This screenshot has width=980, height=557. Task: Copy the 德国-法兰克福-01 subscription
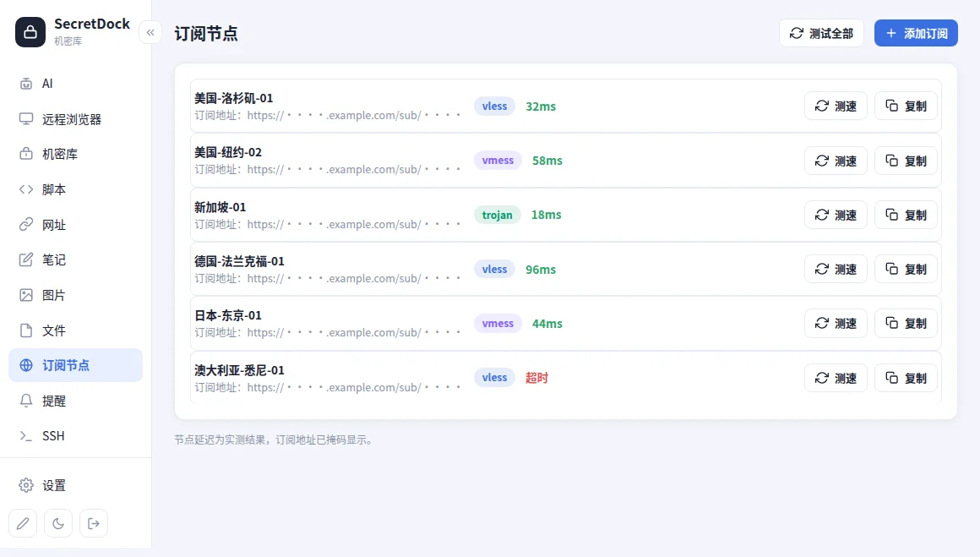click(906, 270)
